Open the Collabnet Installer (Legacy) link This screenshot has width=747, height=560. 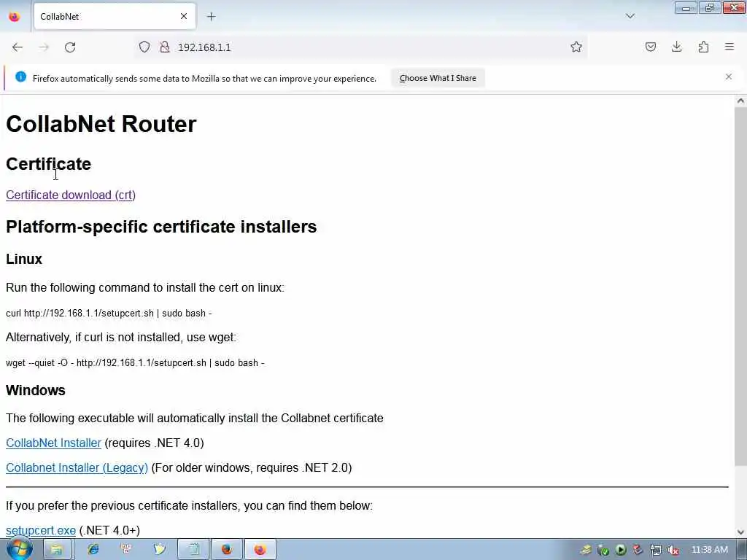point(77,467)
